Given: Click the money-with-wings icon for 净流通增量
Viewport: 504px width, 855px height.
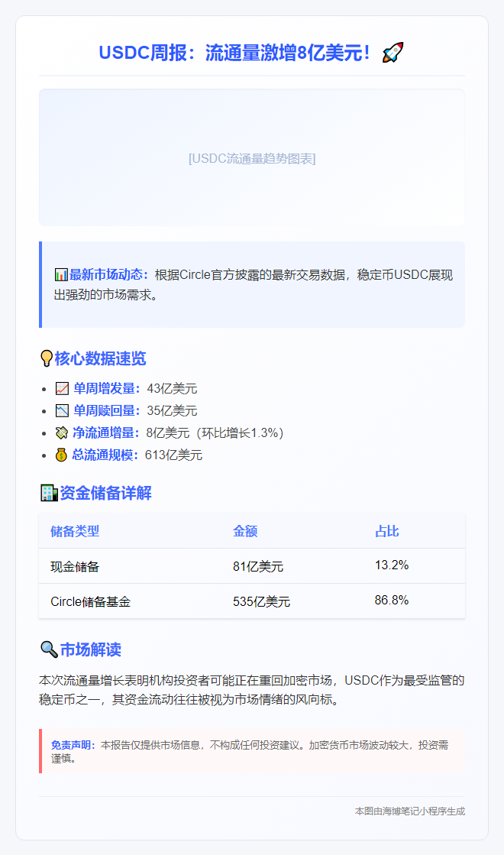Looking at the screenshot, I should 62,433.
